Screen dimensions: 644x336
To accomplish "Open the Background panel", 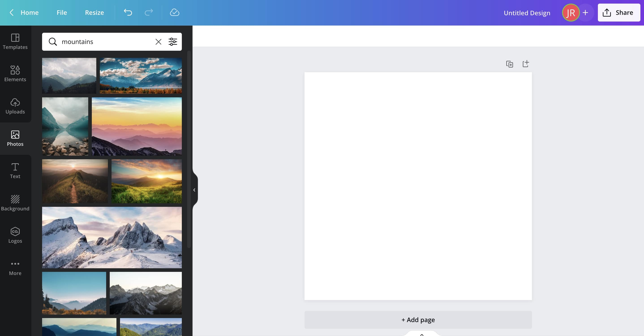I will [15, 203].
